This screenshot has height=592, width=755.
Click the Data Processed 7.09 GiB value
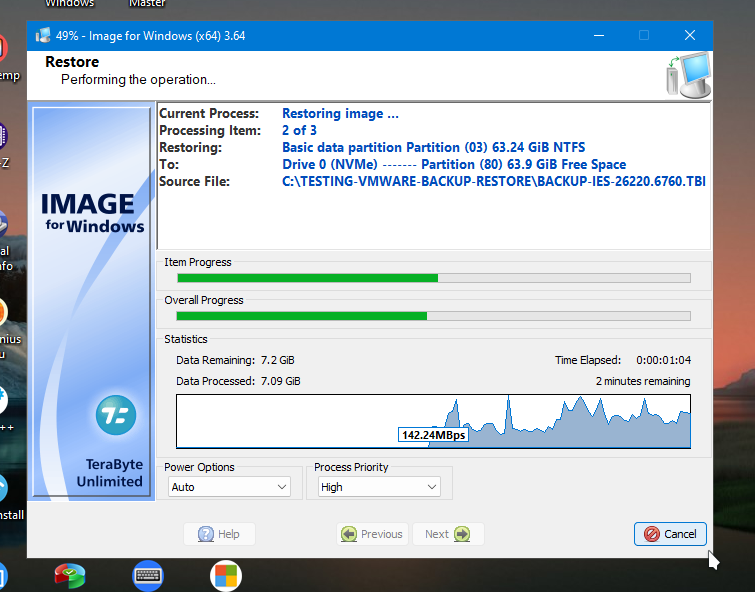280,382
